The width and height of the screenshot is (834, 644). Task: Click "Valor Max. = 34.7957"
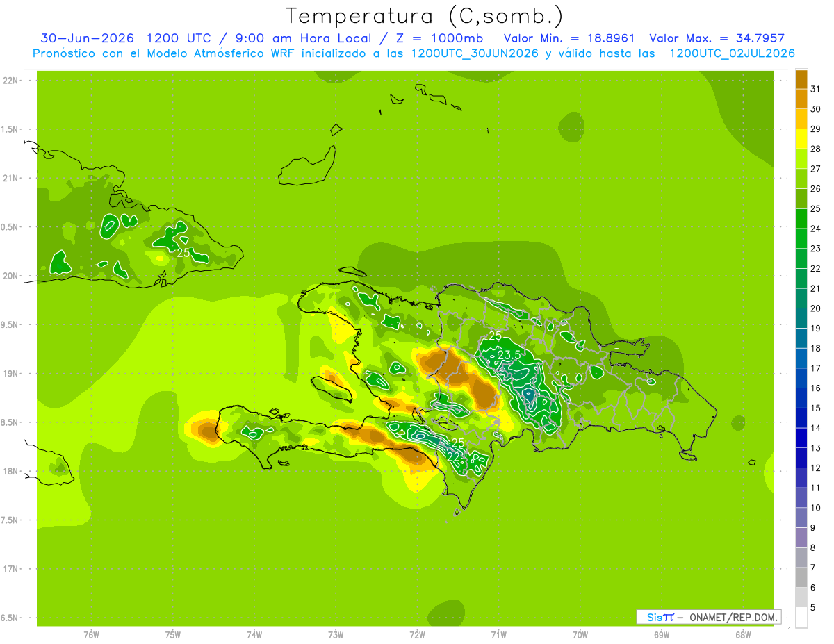point(717,38)
